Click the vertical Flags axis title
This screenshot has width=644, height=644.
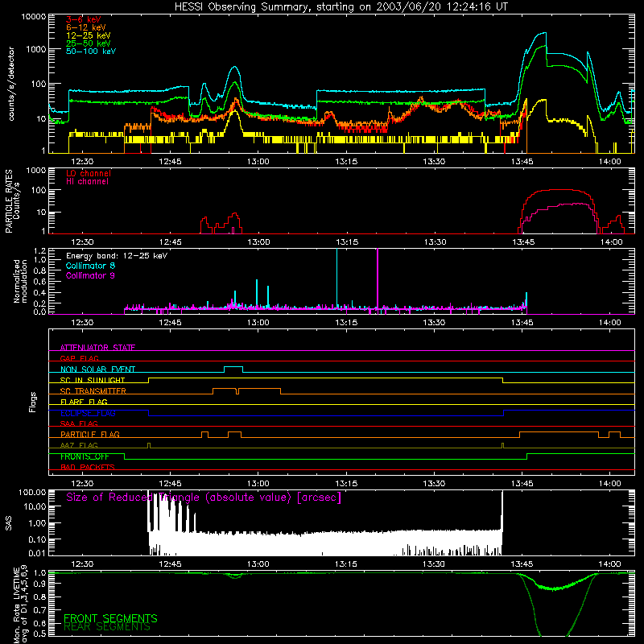(x=33, y=402)
